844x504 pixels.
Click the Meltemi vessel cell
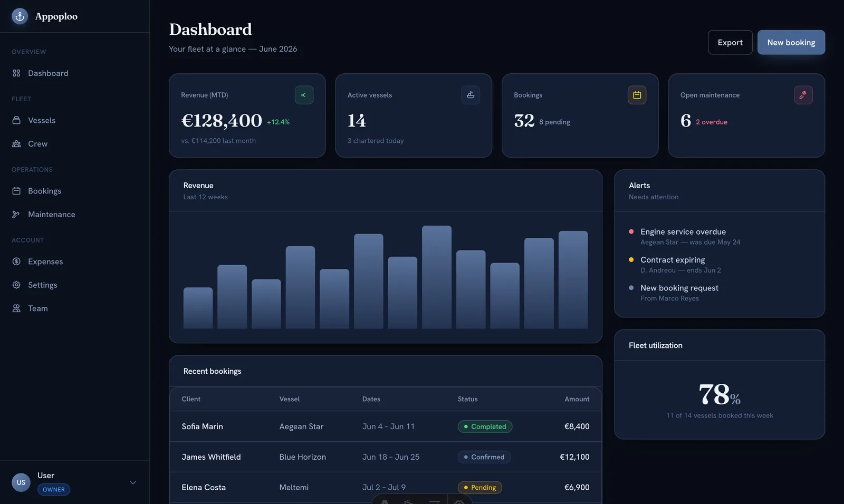click(x=294, y=488)
